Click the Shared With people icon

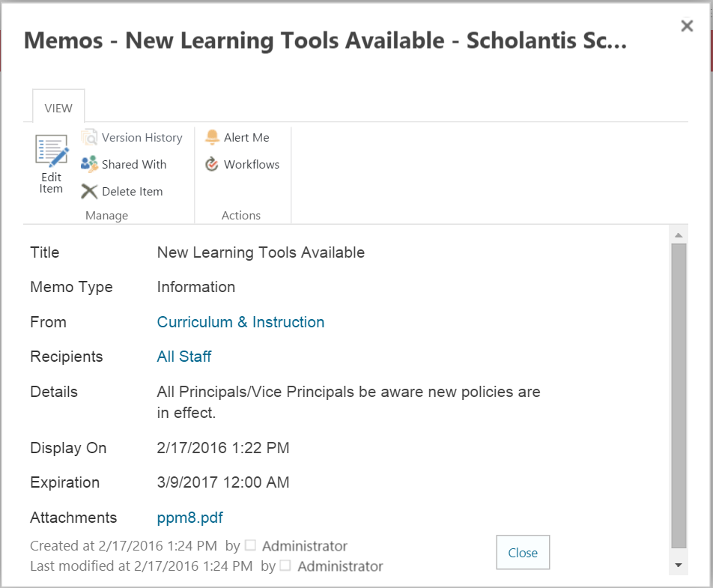(90, 164)
